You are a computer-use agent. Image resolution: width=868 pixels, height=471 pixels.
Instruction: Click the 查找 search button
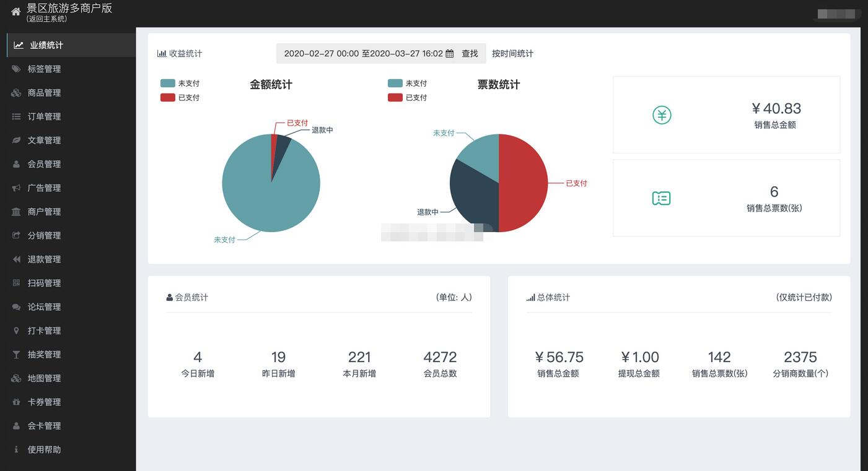pyautogui.click(x=470, y=53)
